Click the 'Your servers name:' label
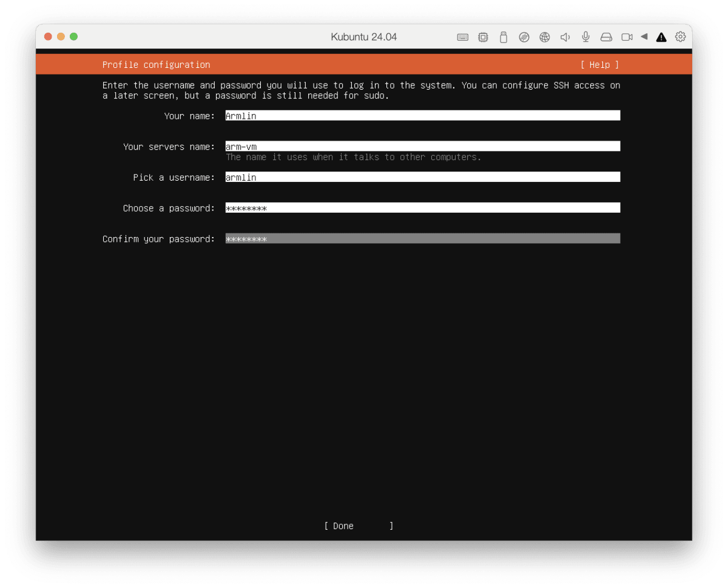This screenshot has height=588, width=728. [x=169, y=147]
